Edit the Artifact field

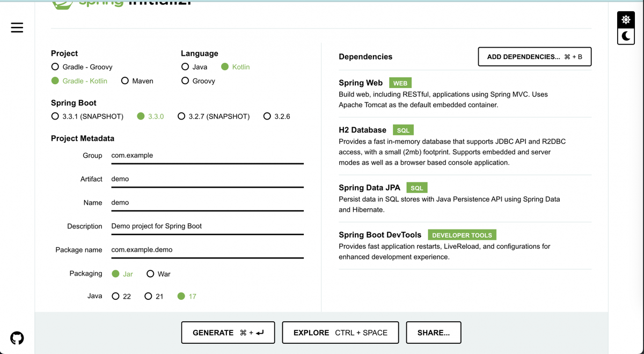coord(207,179)
